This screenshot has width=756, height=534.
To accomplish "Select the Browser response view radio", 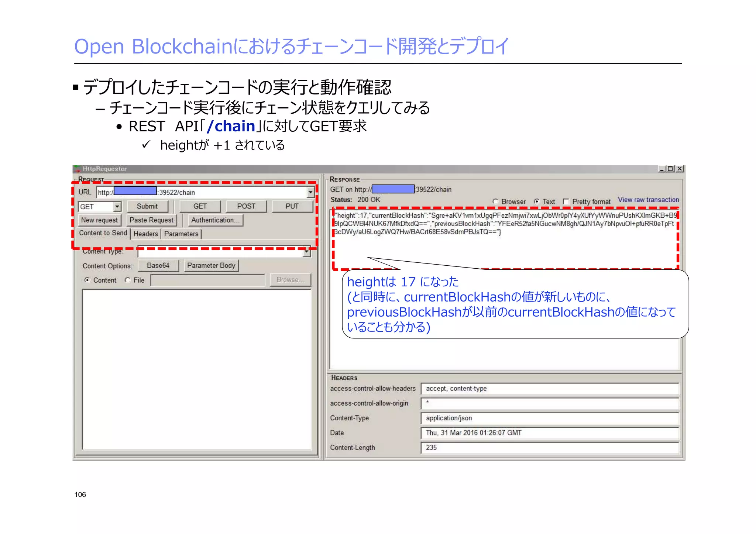I will (x=495, y=201).
